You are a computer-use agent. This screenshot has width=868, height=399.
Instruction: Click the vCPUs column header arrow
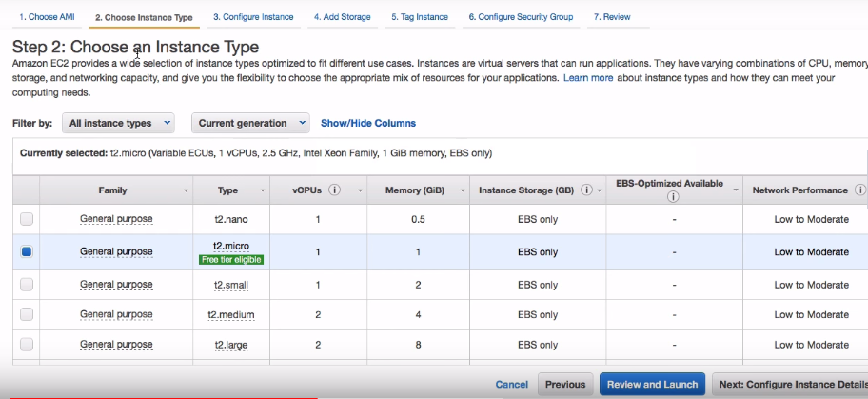click(x=359, y=190)
